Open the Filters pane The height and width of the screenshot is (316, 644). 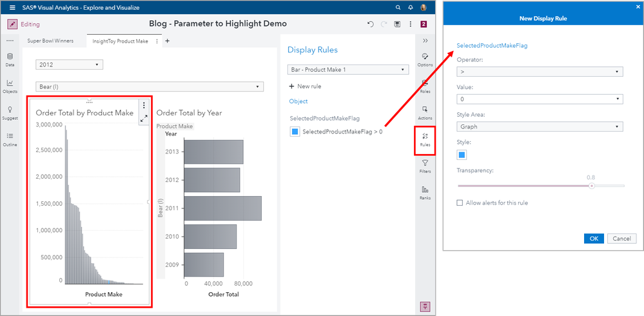425,166
